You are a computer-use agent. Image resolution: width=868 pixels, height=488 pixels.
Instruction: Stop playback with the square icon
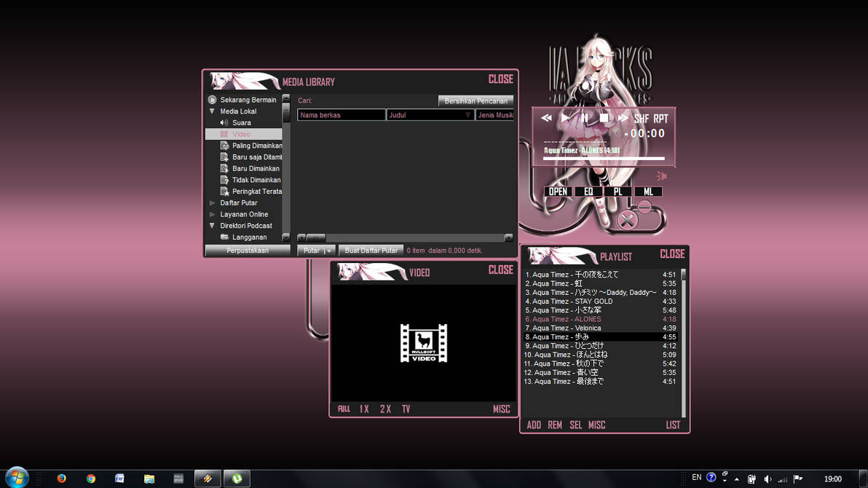pos(604,118)
